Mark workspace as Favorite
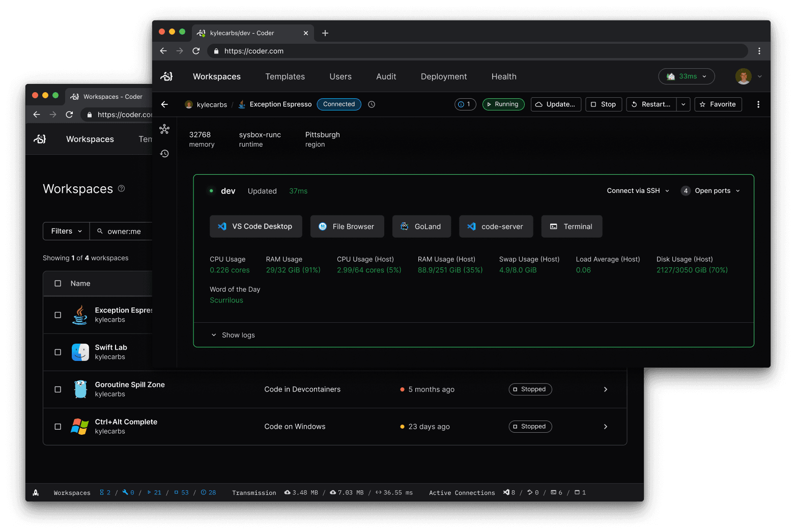 point(718,104)
